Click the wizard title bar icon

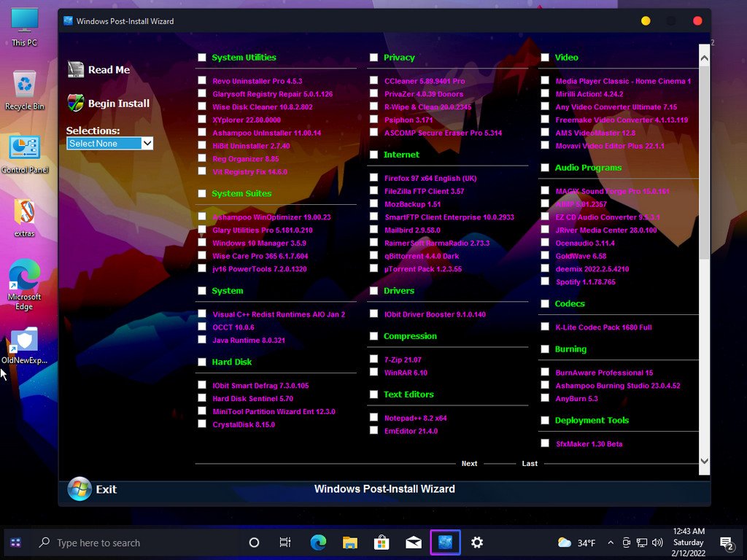[x=68, y=21]
